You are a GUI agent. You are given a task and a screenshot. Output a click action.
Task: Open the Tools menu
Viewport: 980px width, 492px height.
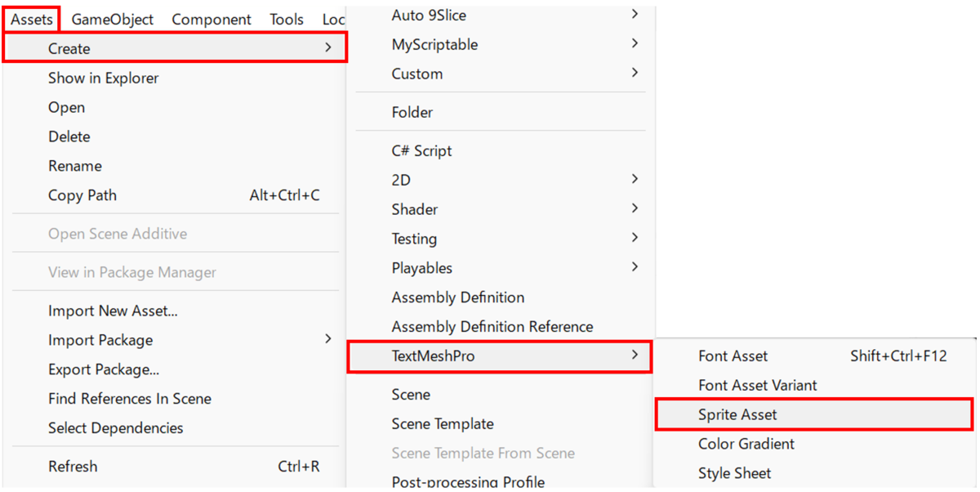(x=287, y=19)
